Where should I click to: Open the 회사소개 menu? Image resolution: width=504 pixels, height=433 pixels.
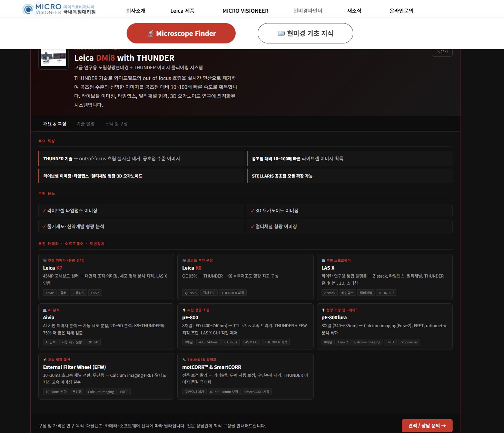pyautogui.click(x=136, y=11)
